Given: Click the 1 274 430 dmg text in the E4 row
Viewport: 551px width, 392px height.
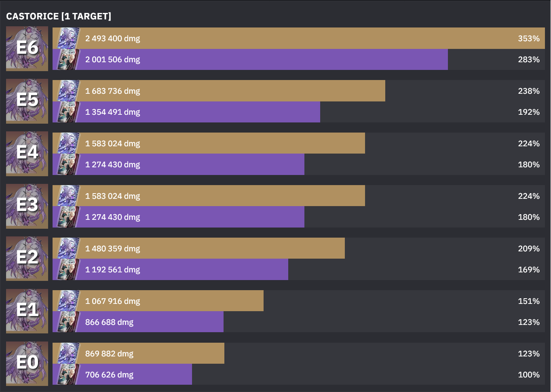Looking at the screenshot, I should 112,164.
